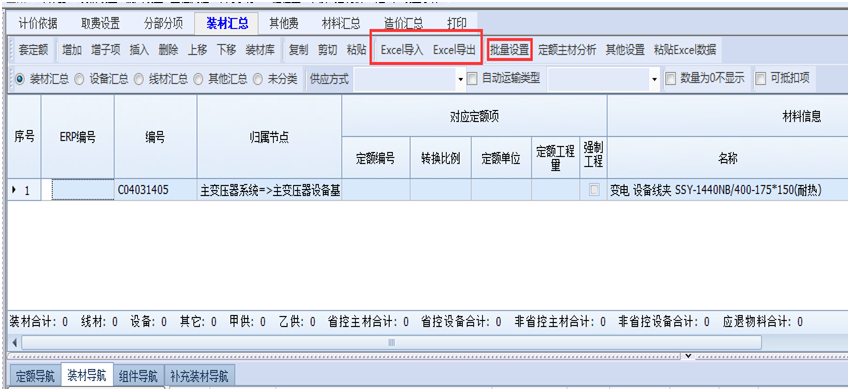850x391 pixels.
Task: Open the 材料汇总 tab
Action: pyautogui.click(x=341, y=23)
